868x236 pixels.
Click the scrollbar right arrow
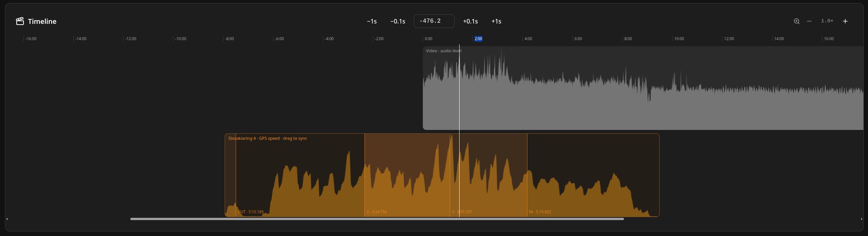point(861,219)
